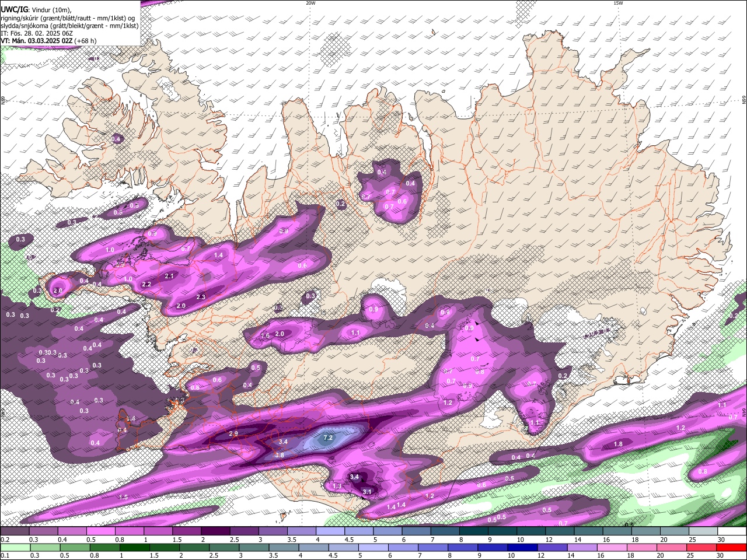Click the 1.8 value on the southeast band
Screen dimensions: 747x560
tap(618, 444)
